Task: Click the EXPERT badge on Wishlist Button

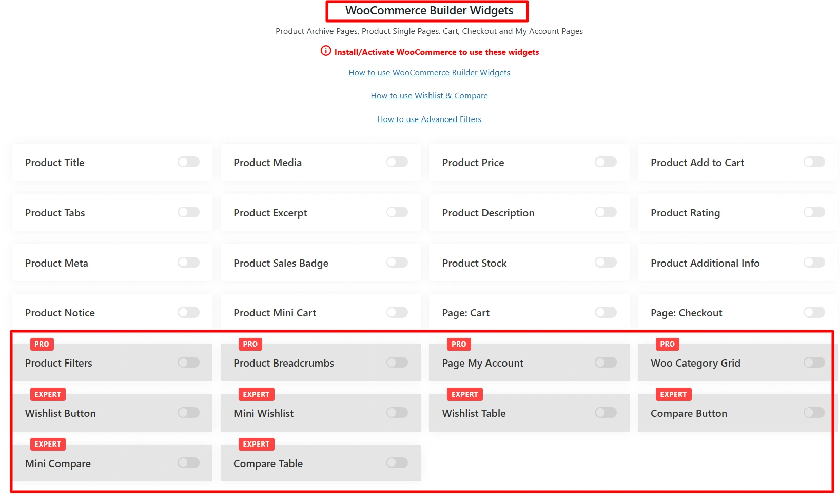Action: click(48, 394)
